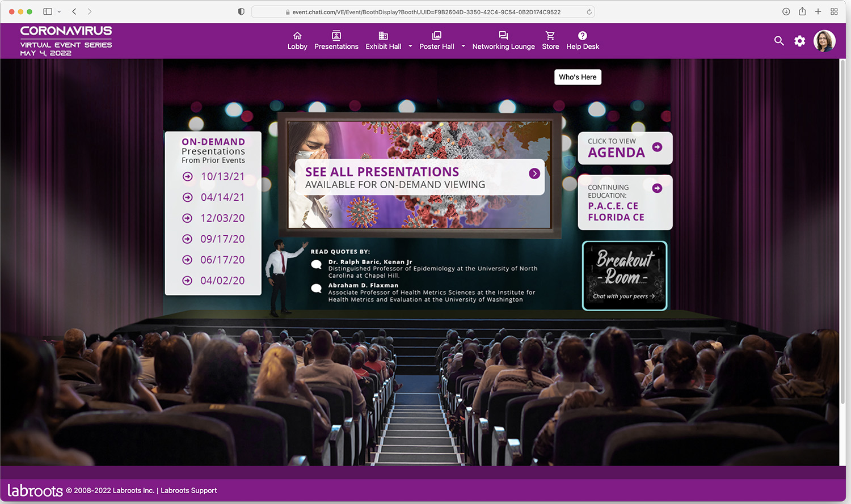Click the Store shopping cart icon
The width and height of the screenshot is (851, 504).
click(x=550, y=36)
